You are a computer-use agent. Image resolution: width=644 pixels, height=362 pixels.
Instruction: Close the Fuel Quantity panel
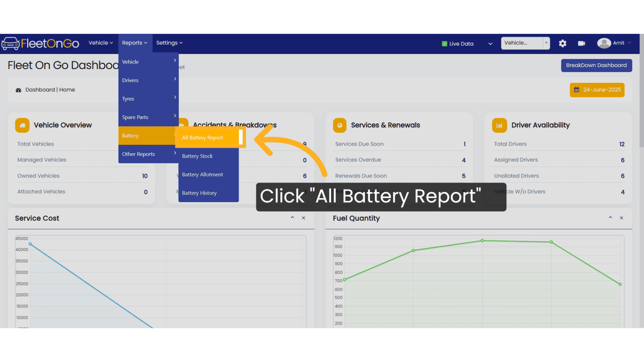621,218
